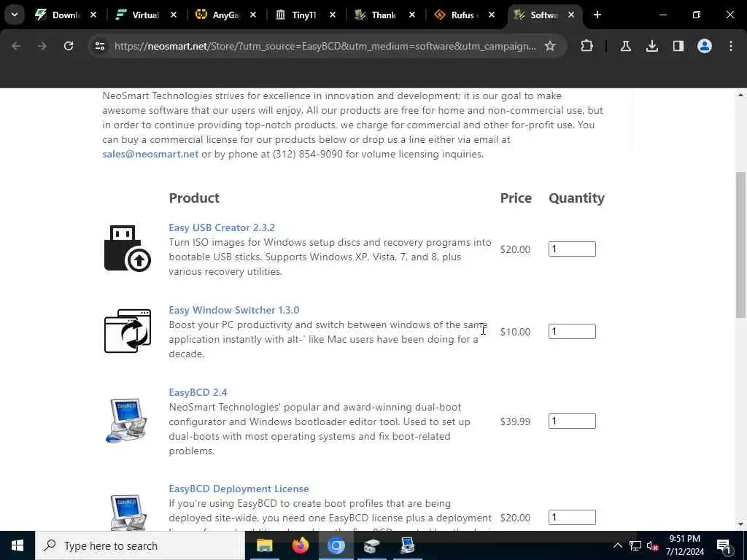The width and height of the screenshot is (747, 560).
Task: Open the browser Downloads icon
Action: pyautogui.click(x=652, y=46)
